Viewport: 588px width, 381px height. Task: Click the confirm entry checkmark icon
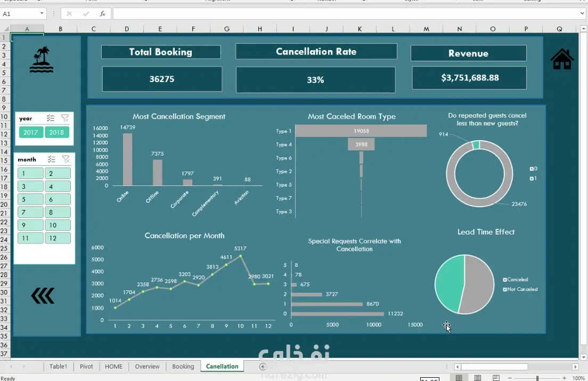click(86, 14)
